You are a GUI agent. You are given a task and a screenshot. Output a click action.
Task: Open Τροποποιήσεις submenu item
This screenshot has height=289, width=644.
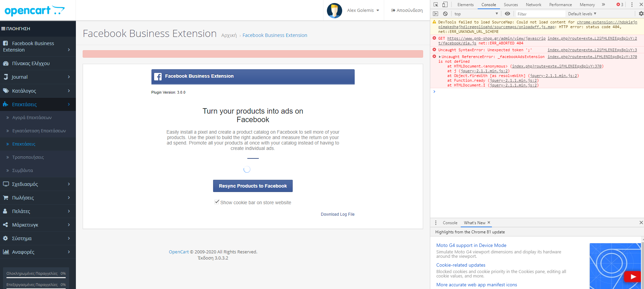click(x=28, y=157)
